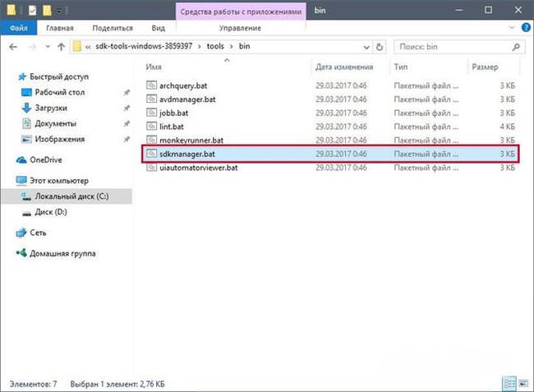Switch to details view in status bar
This screenshot has width=534, height=392.
[509, 384]
